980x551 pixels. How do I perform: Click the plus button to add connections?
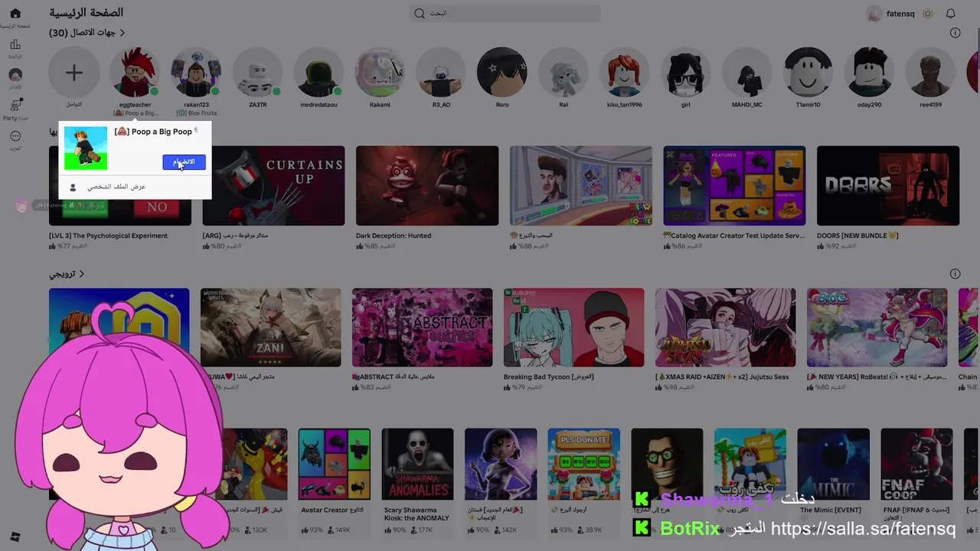click(x=73, y=73)
